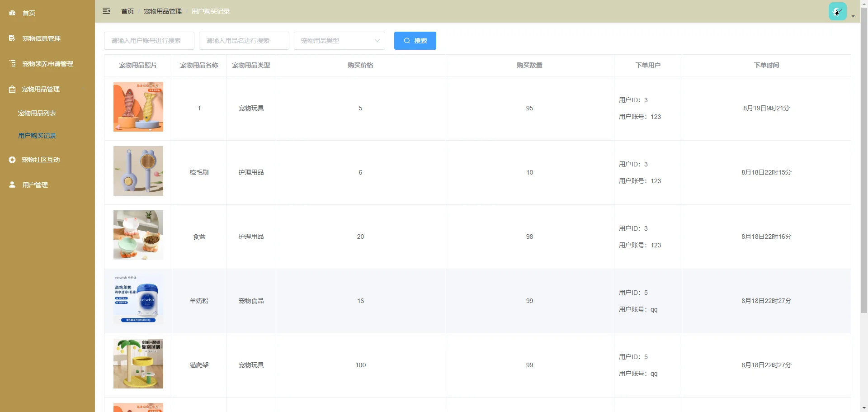This screenshot has width=868, height=412.
Task: Select the 用户购买记录 sidebar entry
Action: click(x=37, y=135)
